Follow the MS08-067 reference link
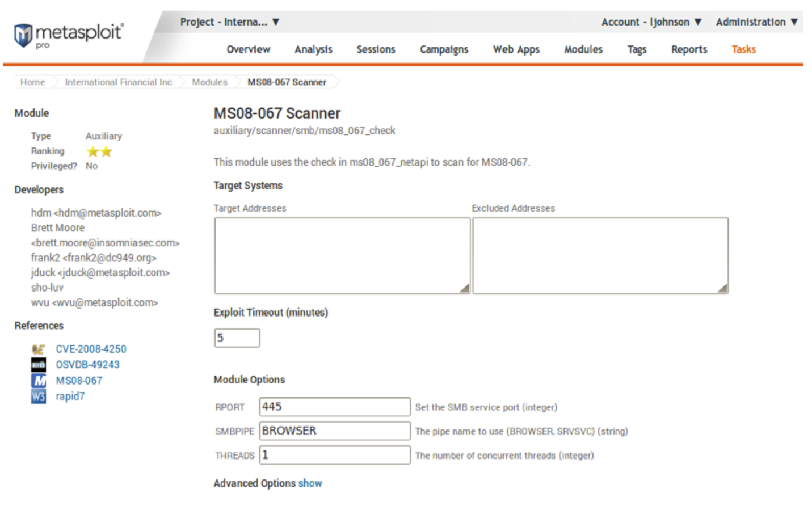812x510 pixels. pos(79,381)
